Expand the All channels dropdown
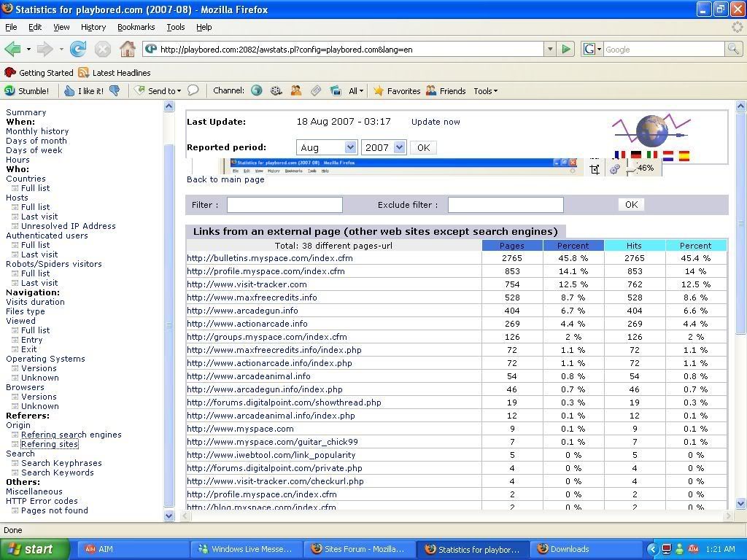 coord(356,91)
